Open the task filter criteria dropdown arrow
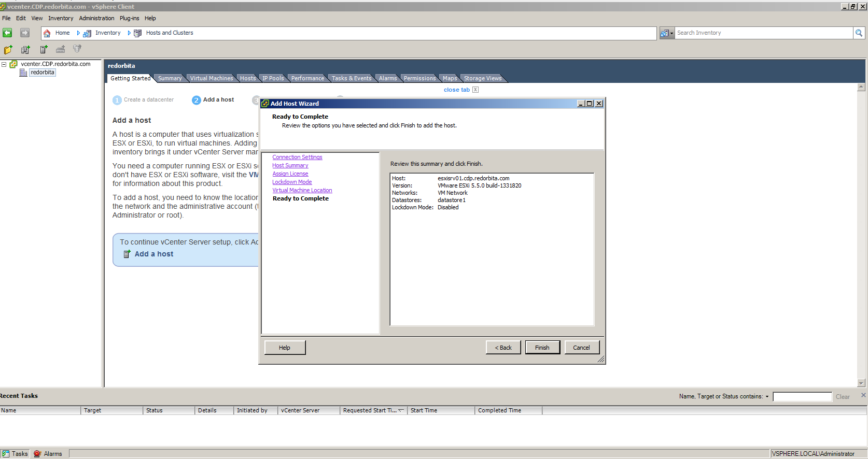 (x=767, y=397)
